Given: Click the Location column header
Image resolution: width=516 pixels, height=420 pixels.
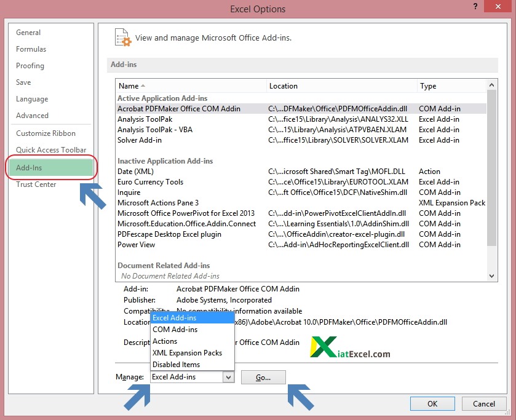Looking at the screenshot, I should (x=341, y=86).
